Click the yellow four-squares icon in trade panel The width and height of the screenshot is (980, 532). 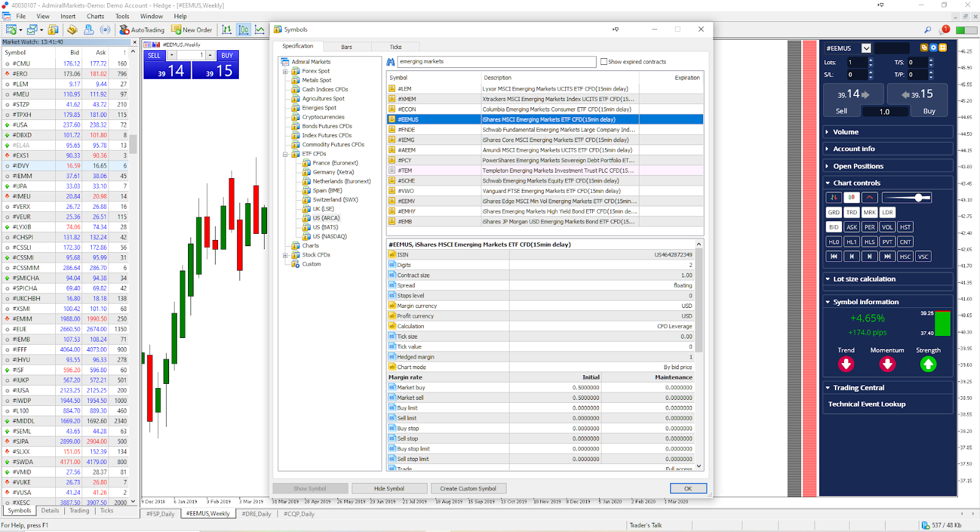tap(943, 48)
